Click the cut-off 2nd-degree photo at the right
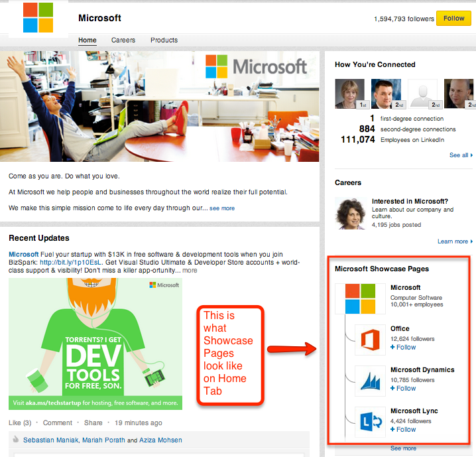 point(459,94)
